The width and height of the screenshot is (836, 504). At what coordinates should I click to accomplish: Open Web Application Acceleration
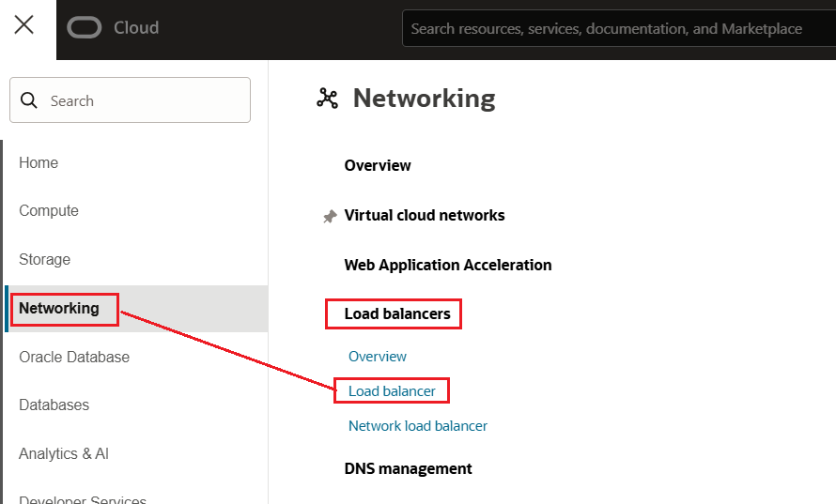448,266
